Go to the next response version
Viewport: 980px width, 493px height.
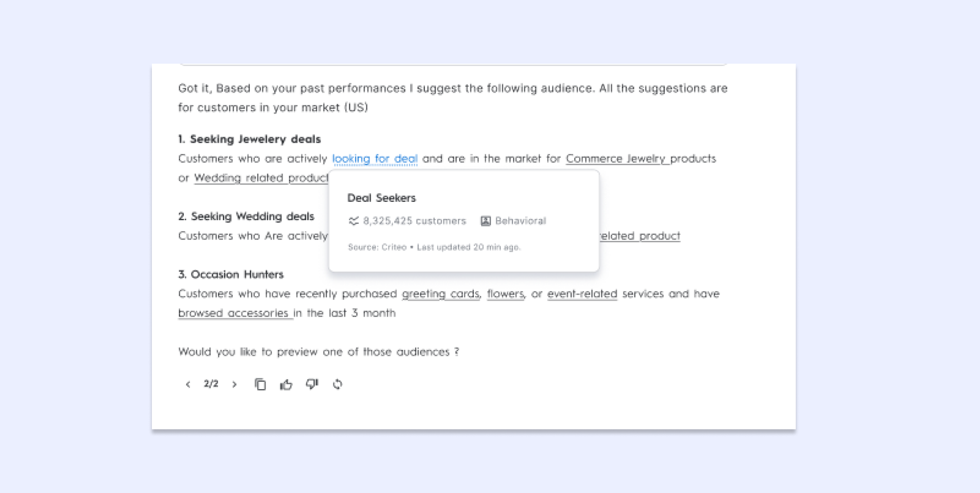click(x=234, y=385)
